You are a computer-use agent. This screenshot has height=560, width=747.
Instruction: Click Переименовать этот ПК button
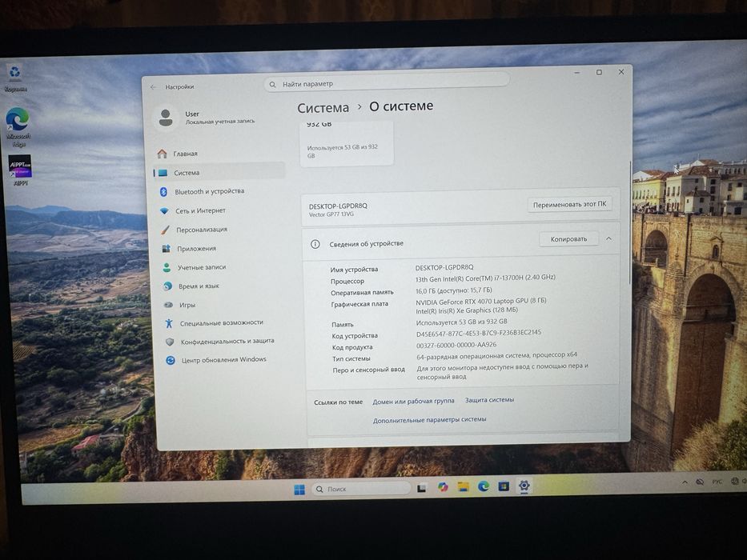pos(569,204)
